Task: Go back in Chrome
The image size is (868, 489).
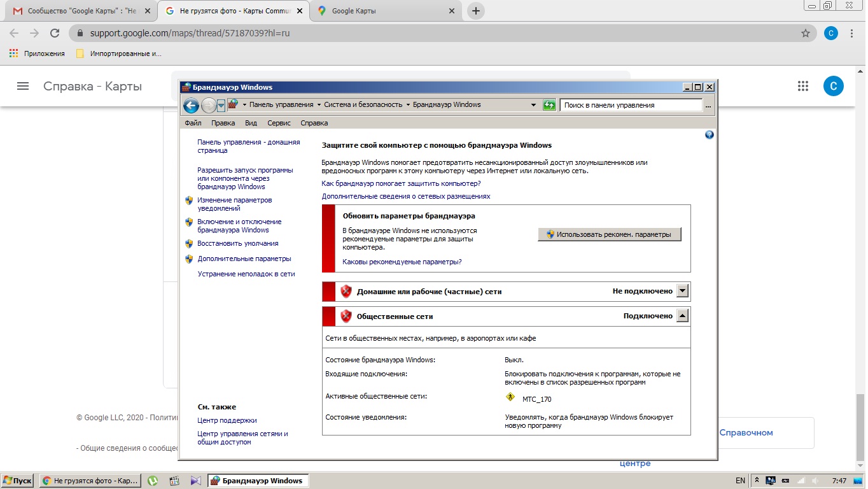Action: tap(14, 33)
